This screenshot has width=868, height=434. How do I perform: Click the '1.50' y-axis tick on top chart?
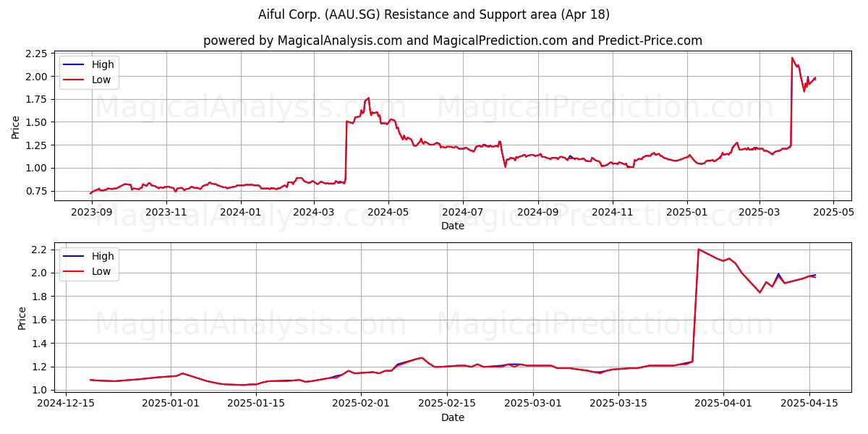click(x=36, y=122)
